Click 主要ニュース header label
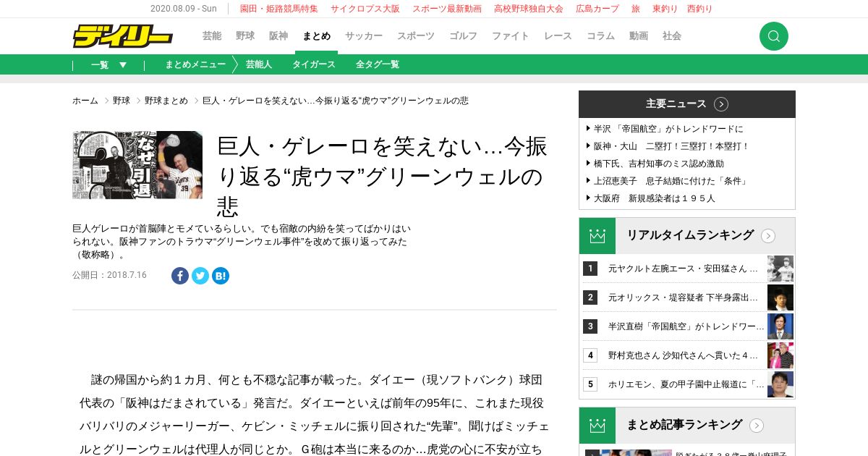Viewport: 868px width, 456px height. 676,104
